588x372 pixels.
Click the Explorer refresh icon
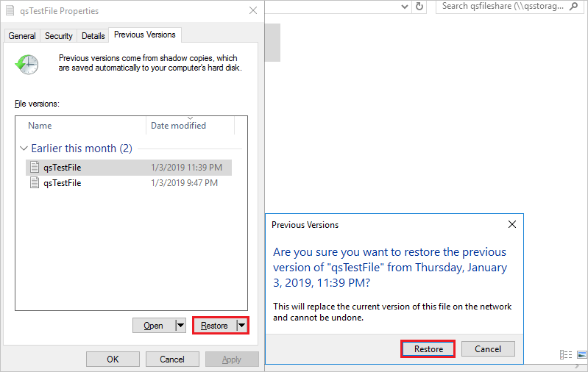(x=419, y=7)
